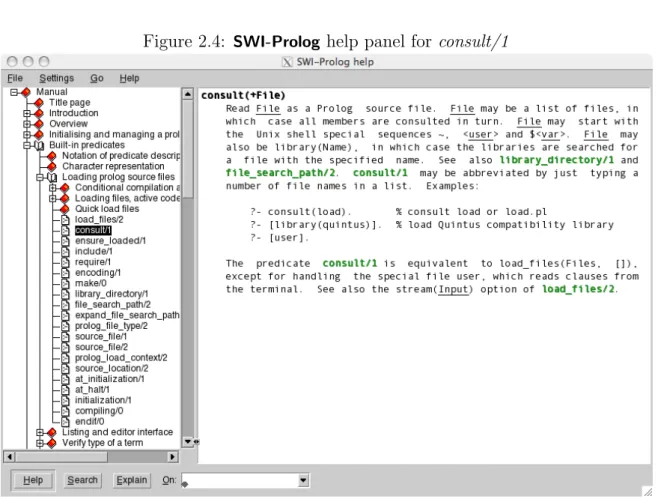Click the diamond icon beside Overview

[x=39, y=124]
